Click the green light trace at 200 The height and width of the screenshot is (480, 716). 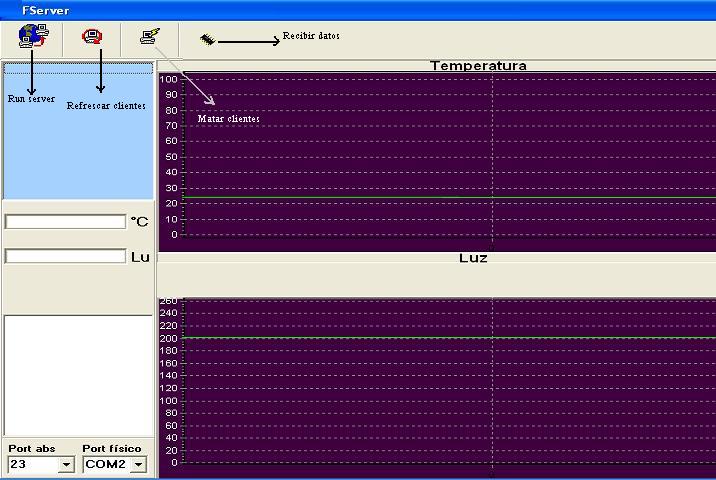pyautogui.click(x=449, y=338)
